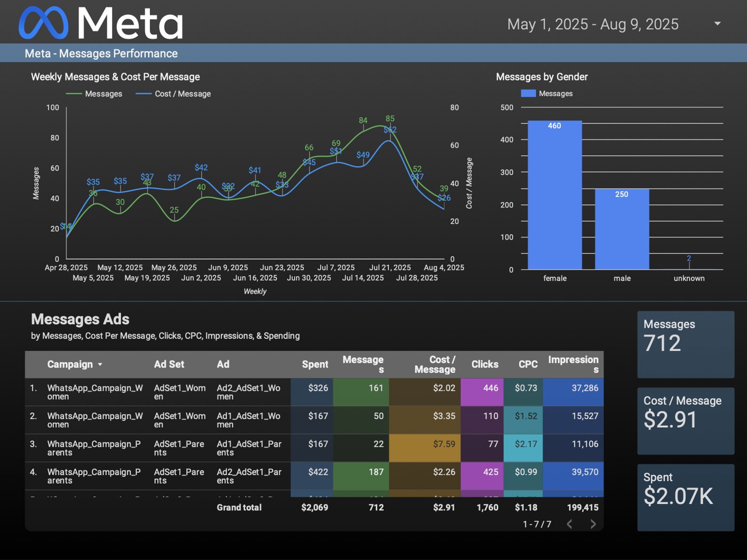Toggle the Cost / Message legend entry
This screenshot has height=560, width=747.
tap(173, 94)
